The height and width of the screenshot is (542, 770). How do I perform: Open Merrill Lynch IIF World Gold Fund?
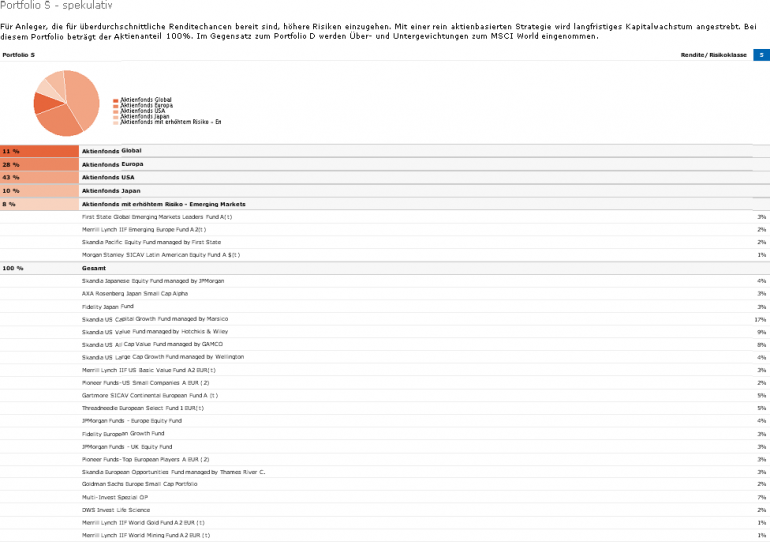pos(385,523)
